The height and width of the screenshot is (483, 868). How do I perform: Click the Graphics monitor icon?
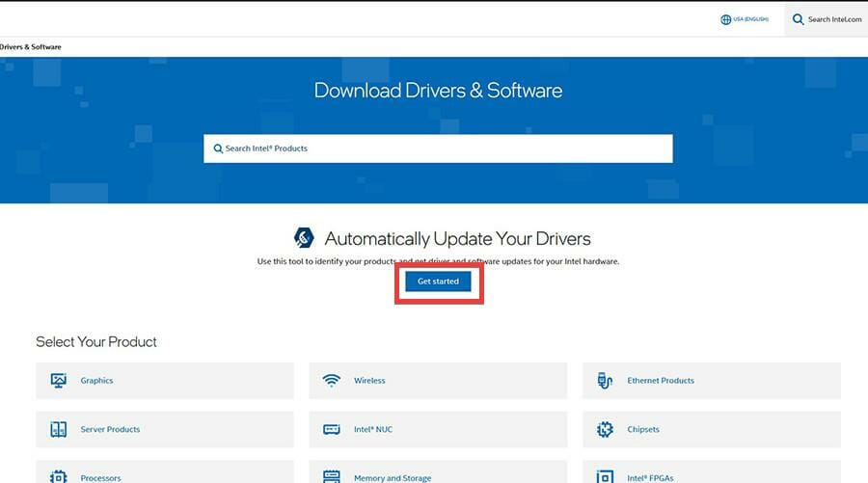[x=58, y=381]
